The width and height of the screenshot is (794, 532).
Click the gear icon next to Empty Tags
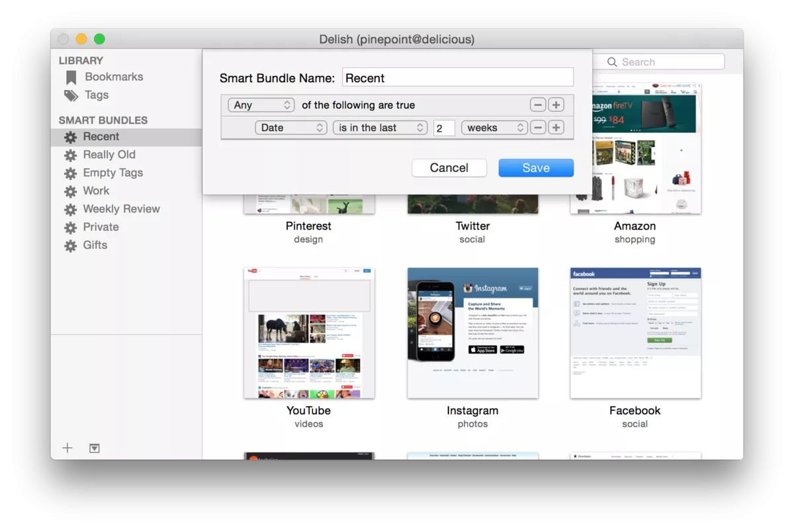coord(70,173)
